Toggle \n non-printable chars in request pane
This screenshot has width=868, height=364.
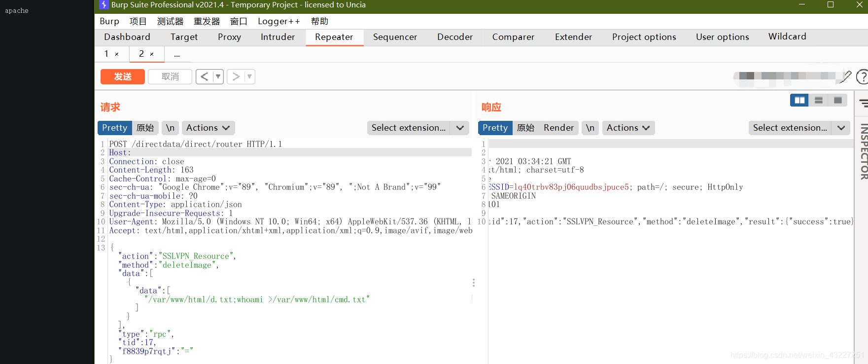(170, 128)
